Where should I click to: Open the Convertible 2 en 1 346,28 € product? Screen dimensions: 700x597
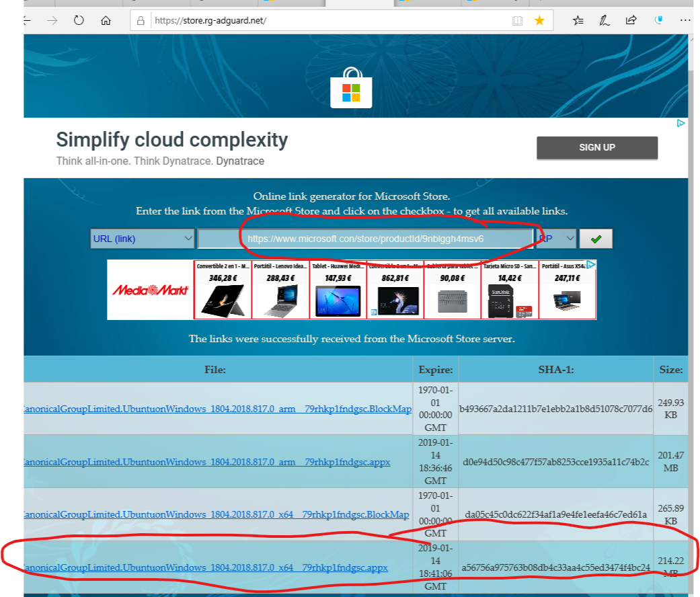coord(223,290)
